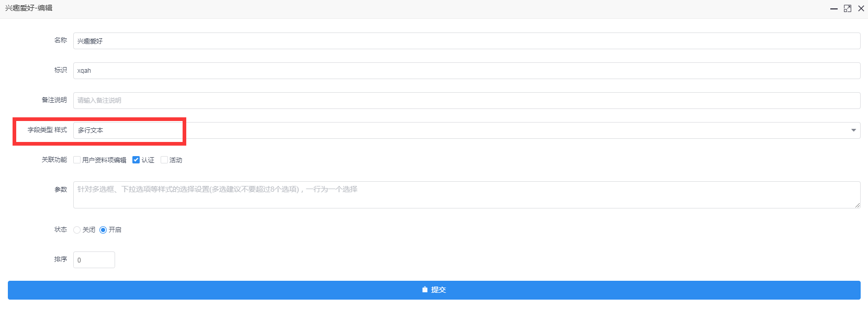Click the 备注说明 input field
Image resolution: width=868 pixels, height=319 pixels.
[467, 101]
